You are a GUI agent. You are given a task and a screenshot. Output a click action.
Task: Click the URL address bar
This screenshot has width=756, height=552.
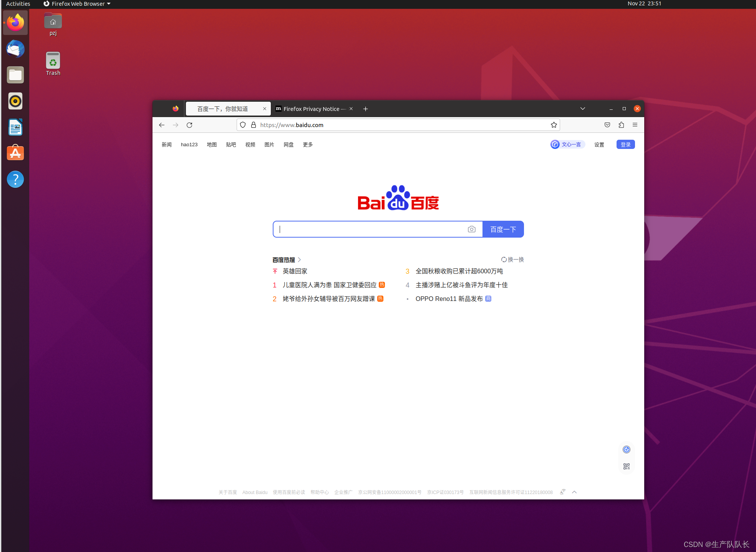click(398, 125)
